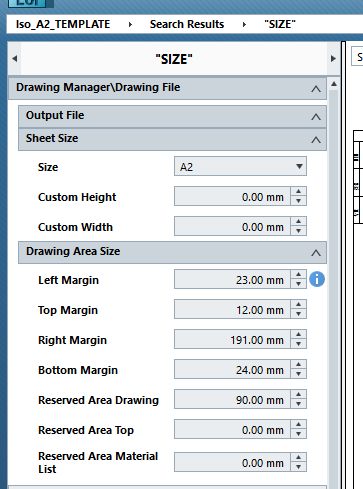Click the "SIZE" panel title
Screen dimensions: 363x489
click(x=174, y=59)
